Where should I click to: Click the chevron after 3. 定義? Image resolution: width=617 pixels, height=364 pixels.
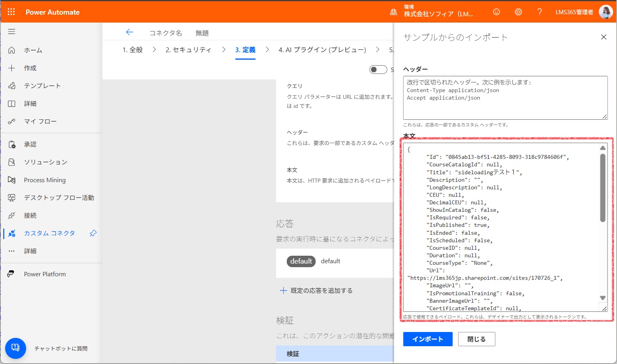click(x=267, y=50)
